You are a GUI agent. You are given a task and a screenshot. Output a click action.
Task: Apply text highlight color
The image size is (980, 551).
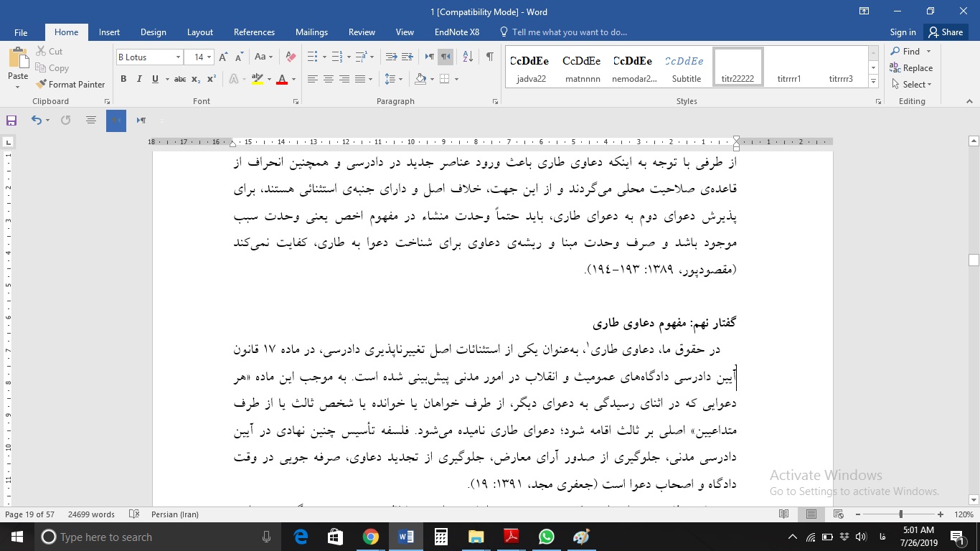pos(257,79)
